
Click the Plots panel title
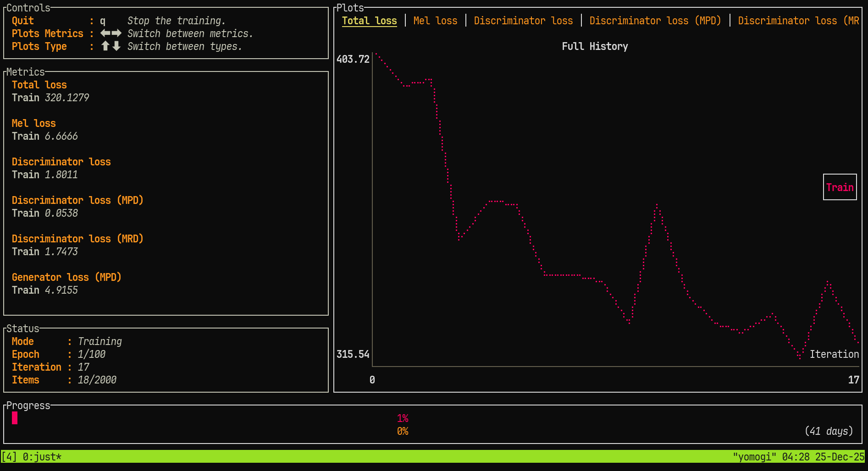350,8
